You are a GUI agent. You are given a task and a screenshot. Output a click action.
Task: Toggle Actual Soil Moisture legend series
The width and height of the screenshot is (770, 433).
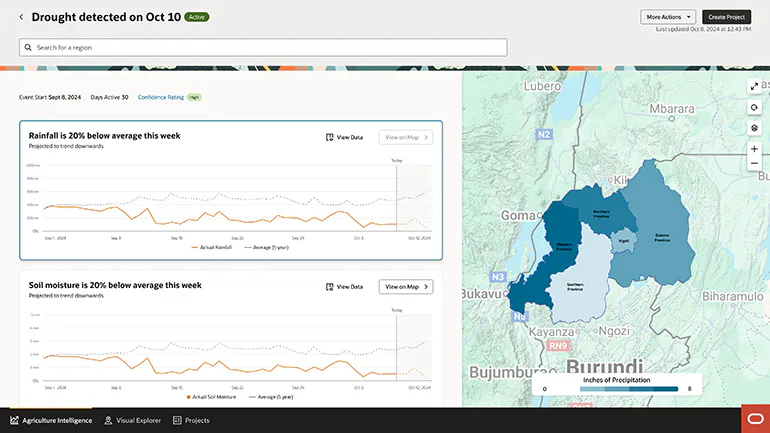210,396
